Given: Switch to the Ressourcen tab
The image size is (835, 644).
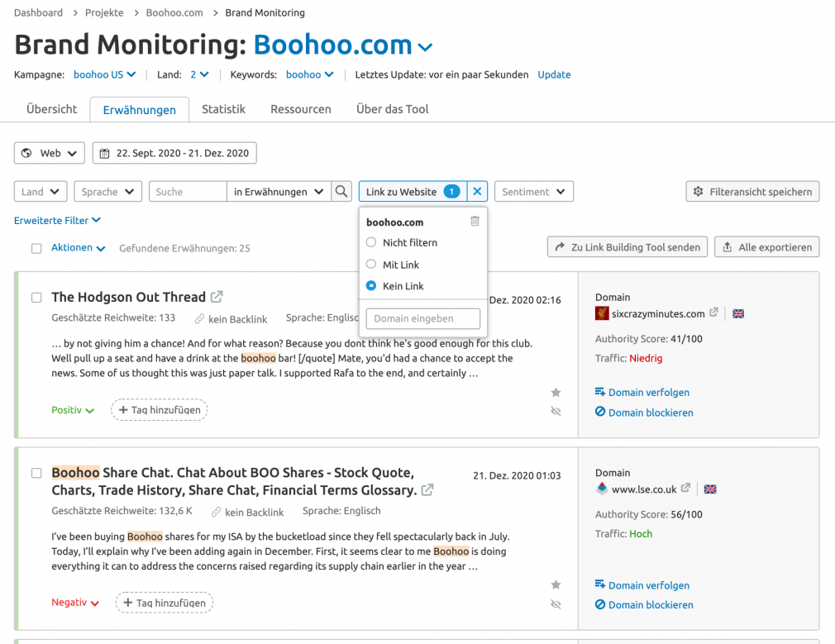Looking at the screenshot, I should (x=301, y=109).
